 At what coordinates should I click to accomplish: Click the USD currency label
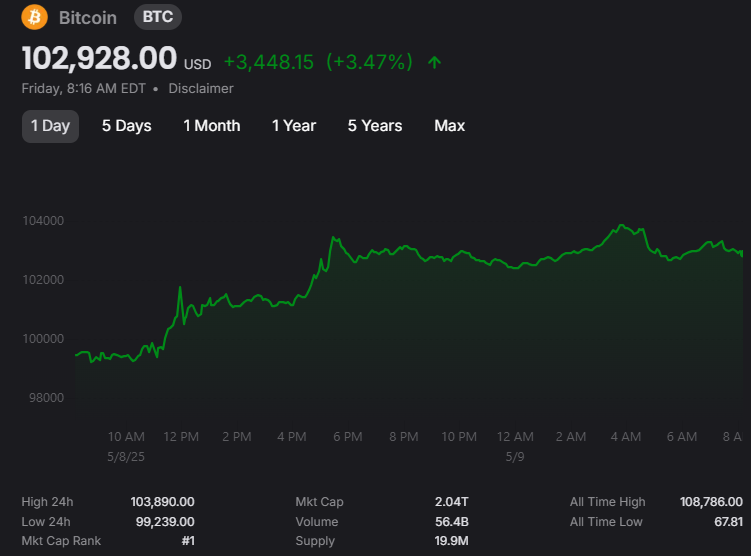197,64
